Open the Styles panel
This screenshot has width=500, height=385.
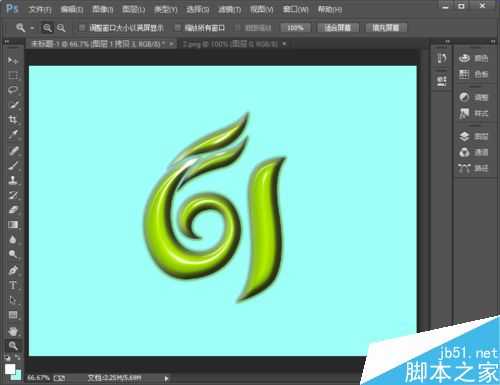click(473, 113)
